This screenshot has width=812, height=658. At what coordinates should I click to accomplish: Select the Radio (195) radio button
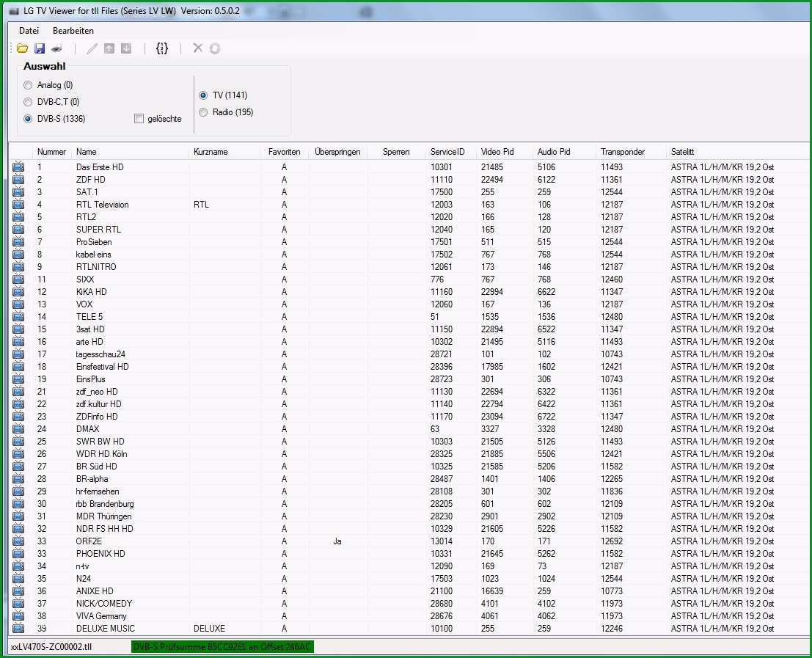pos(203,112)
